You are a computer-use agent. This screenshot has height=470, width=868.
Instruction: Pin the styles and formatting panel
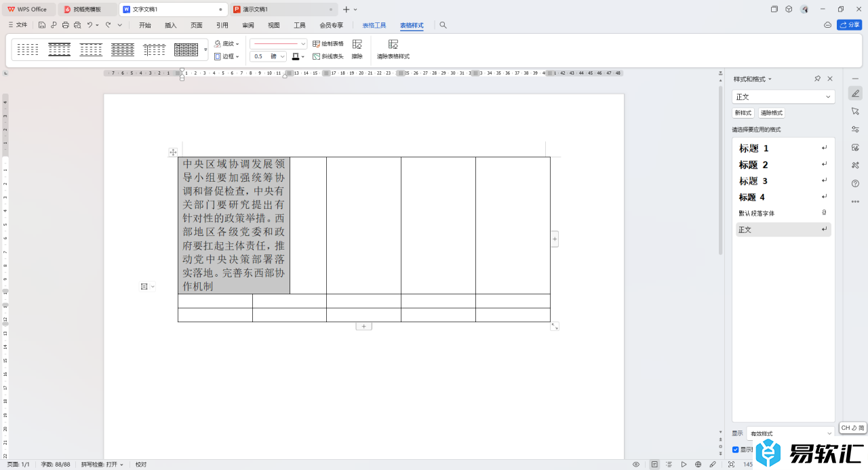click(817, 79)
